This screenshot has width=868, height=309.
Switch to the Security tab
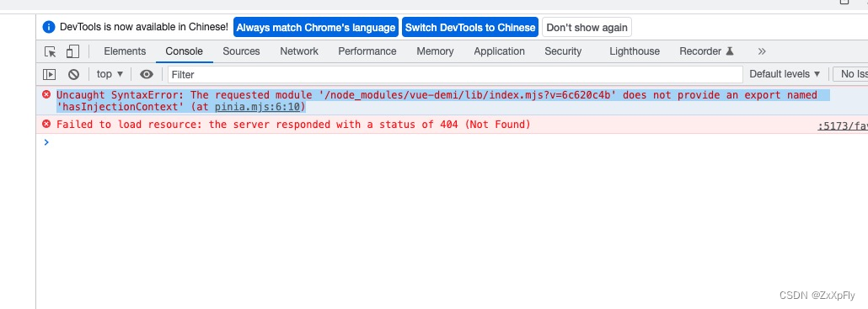tap(563, 51)
